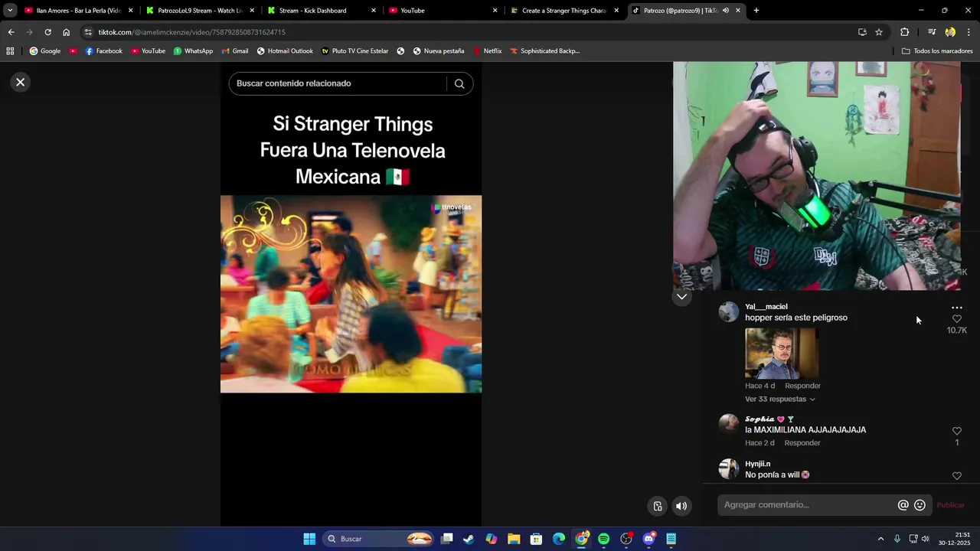The width and height of the screenshot is (980, 551).
Task: Like Sophia's MAXIMILIANA comment
Action: coord(957,432)
